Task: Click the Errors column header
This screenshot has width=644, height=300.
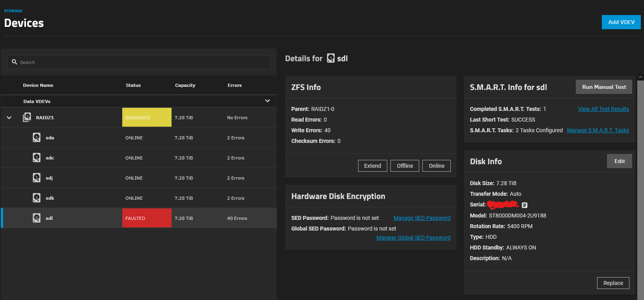Action: click(235, 85)
